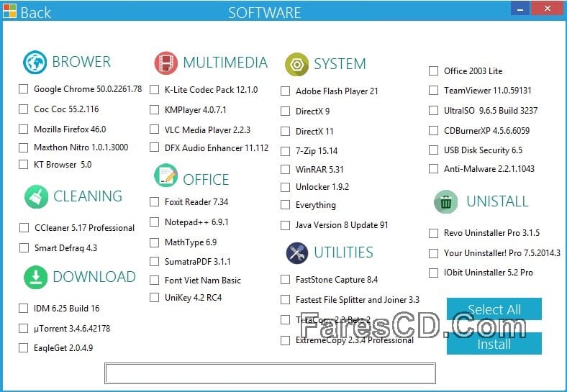This screenshot has width=567, height=392.
Task: Enable KT Browser 5.0 checkbox
Action: tap(24, 165)
